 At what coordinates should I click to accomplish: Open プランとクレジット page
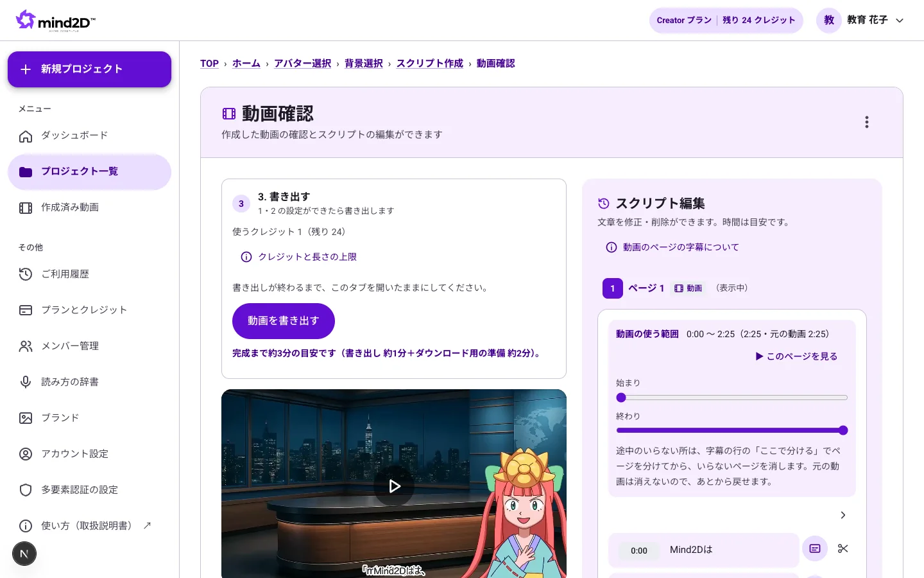[89, 310]
